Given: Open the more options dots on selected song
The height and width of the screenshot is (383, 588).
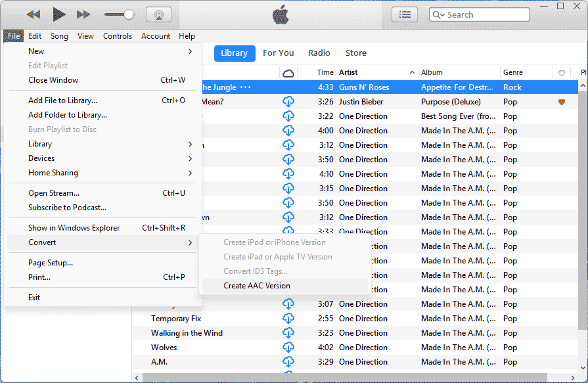Looking at the screenshot, I should tap(245, 87).
